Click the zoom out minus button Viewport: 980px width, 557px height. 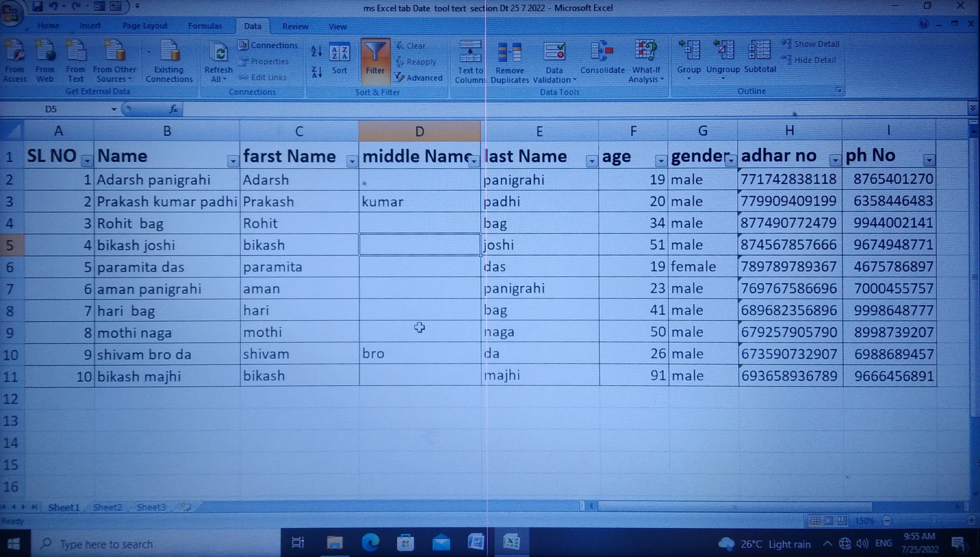coord(887,521)
